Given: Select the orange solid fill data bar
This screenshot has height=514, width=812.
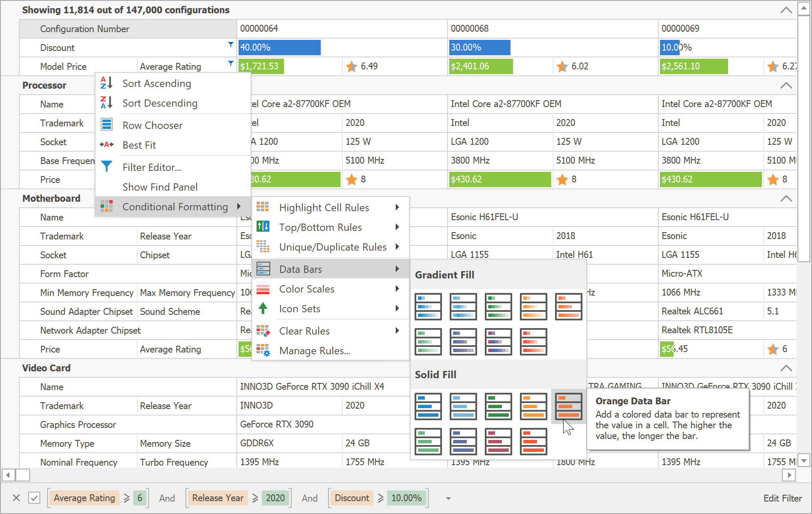Looking at the screenshot, I should (x=568, y=406).
